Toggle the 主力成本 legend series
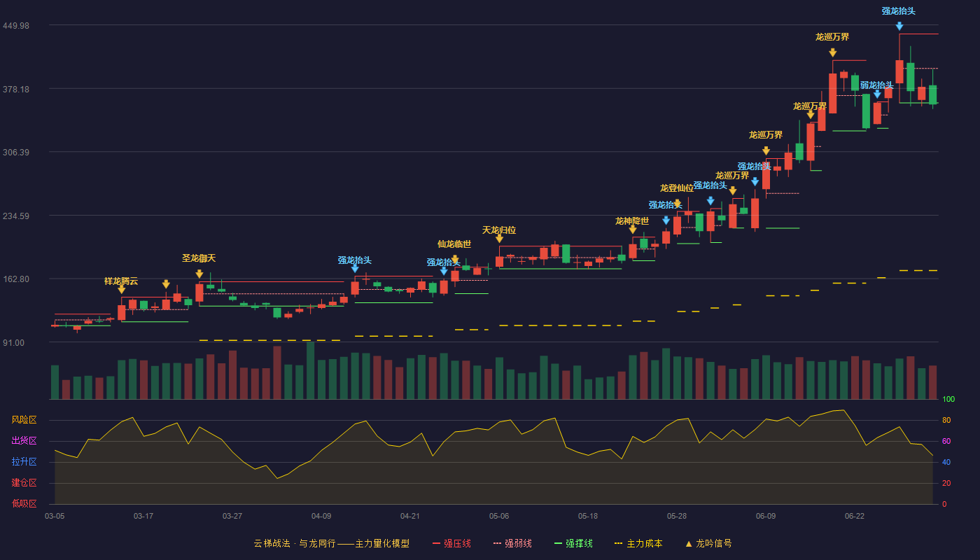The height and width of the screenshot is (560, 980). click(638, 543)
